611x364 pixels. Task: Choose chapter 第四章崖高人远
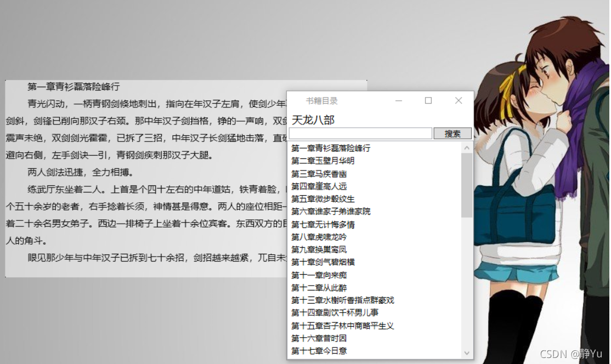[319, 186]
